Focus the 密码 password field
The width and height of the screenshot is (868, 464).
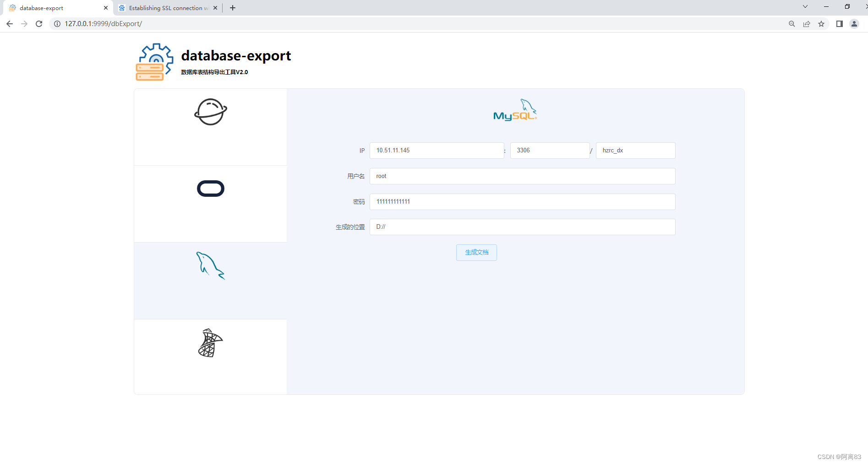(523, 202)
